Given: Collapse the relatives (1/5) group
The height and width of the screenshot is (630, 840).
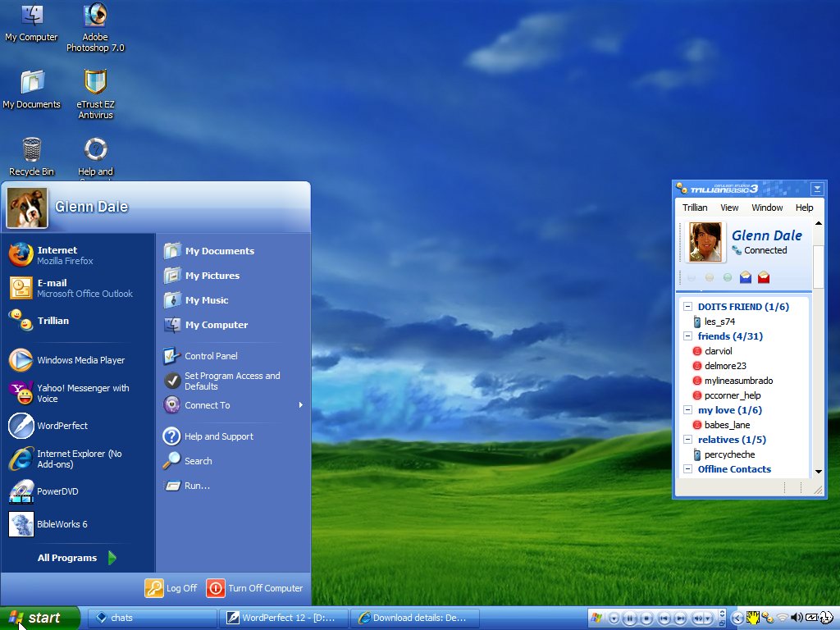Looking at the screenshot, I should [688, 440].
